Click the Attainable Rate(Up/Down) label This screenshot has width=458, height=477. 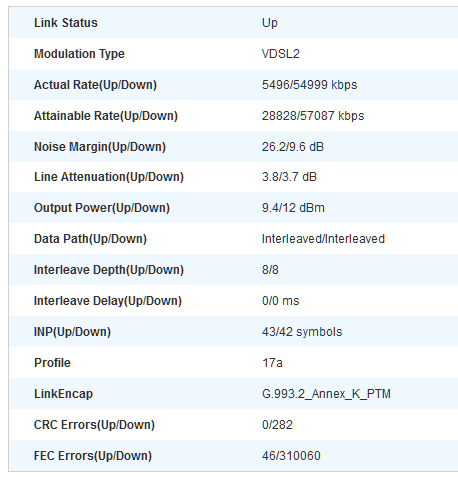point(106,116)
